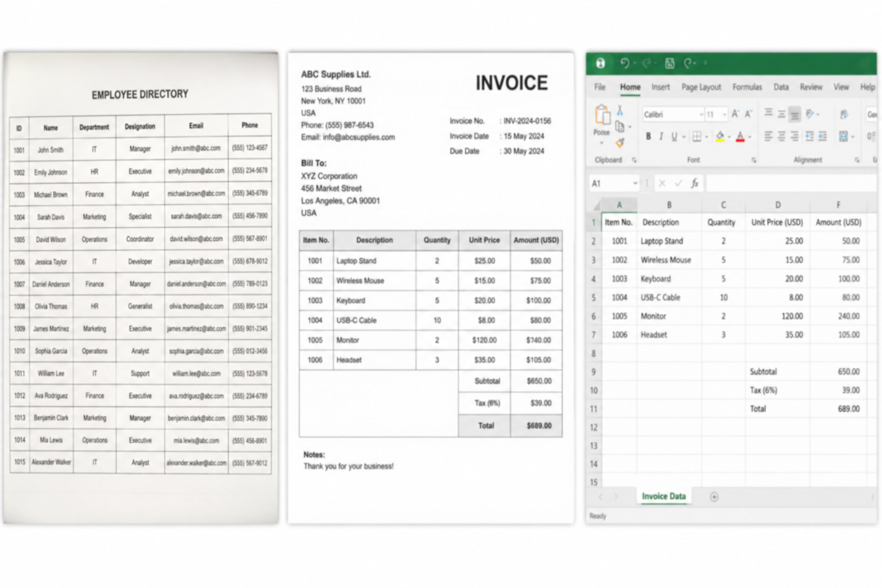Open the Font group dialog launcher
Viewport: 882px width, 588px height.
point(753,160)
